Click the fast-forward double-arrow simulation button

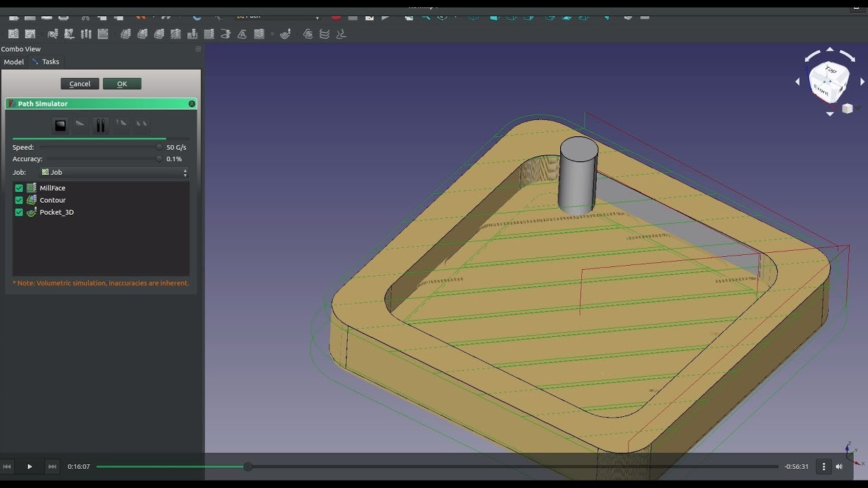[141, 125]
